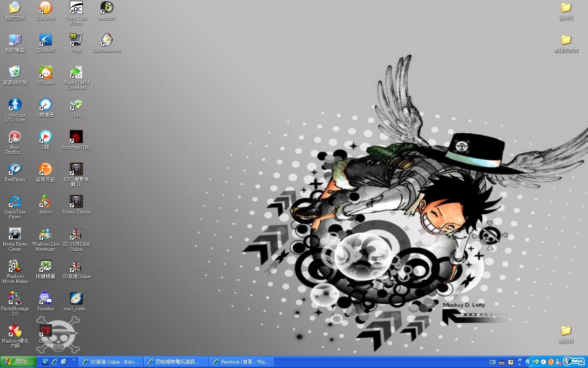Select the 我的電腦 icon

click(x=15, y=43)
